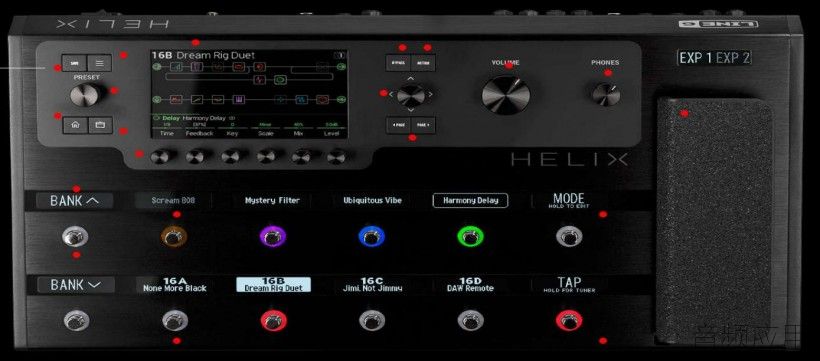Hit the Save button above Preset
Viewport: 820px width, 361px height.
pyautogui.click(x=74, y=63)
